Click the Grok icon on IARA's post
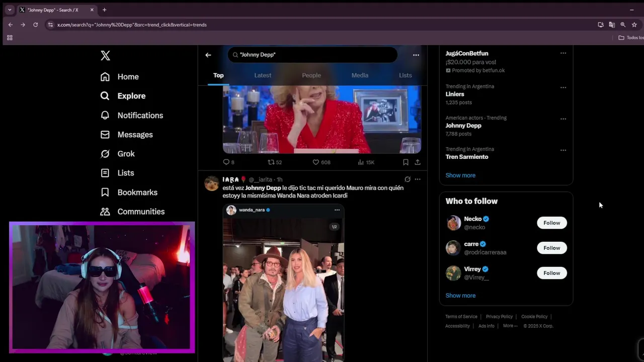This screenshot has width=644, height=362. (x=408, y=179)
